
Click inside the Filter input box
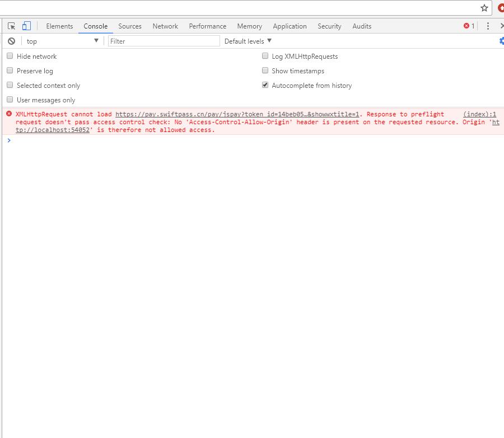(162, 40)
